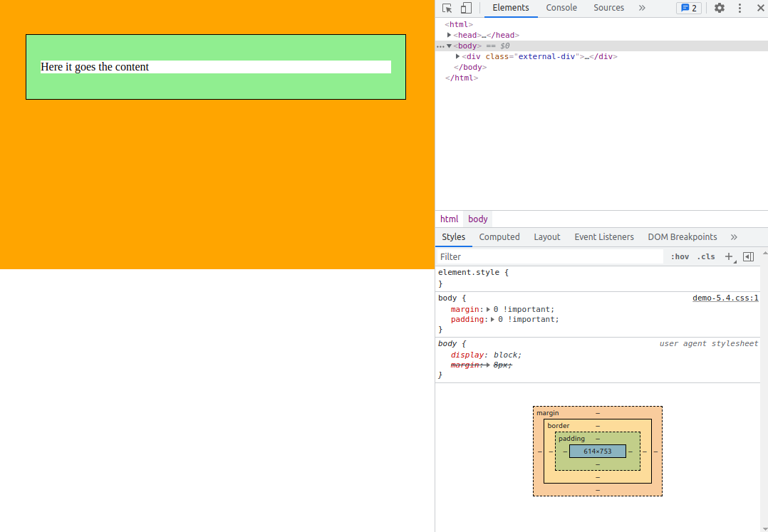Open the Layout pane tab
768x532 pixels.
pyautogui.click(x=546, y=237)
